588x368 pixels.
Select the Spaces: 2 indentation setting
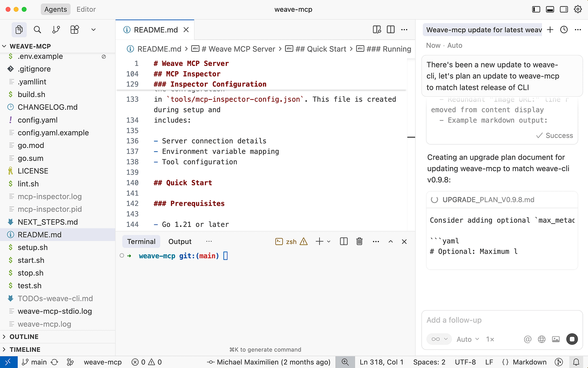coord(429,362)
